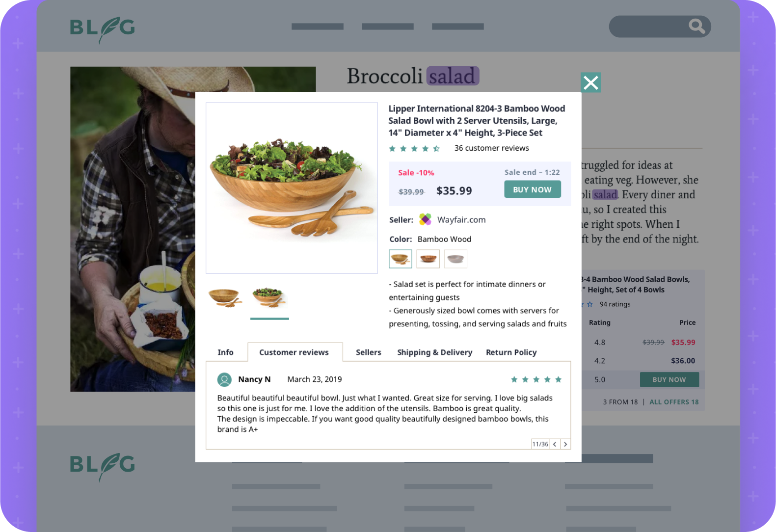Close the product popup with X
The image size is (776, 532).
click(x=590, y=82)
